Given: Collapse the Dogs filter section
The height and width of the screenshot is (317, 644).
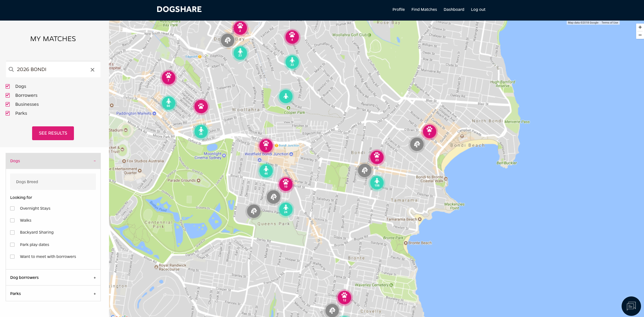Looking at the screenshot, I should coord(53,161).
